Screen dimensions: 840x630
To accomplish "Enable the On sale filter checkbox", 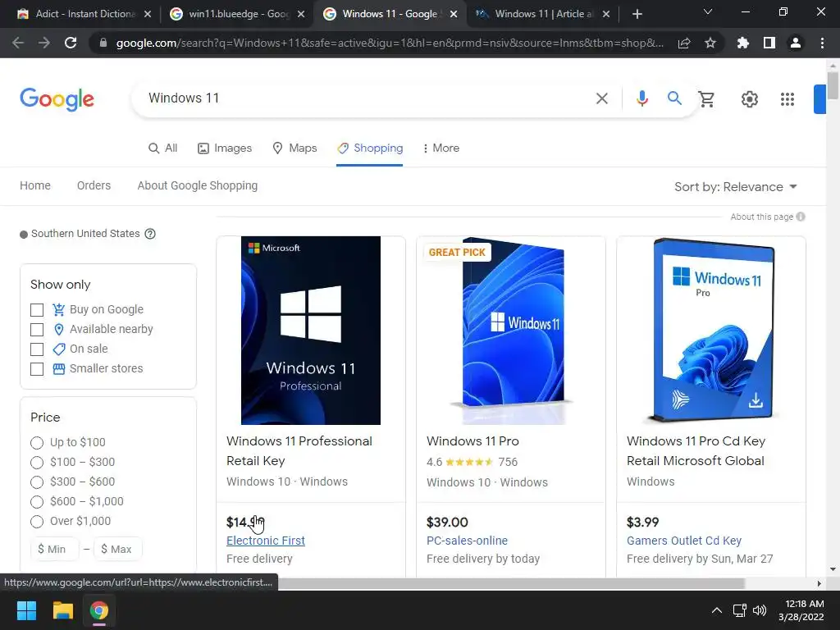I will (37, 349).
